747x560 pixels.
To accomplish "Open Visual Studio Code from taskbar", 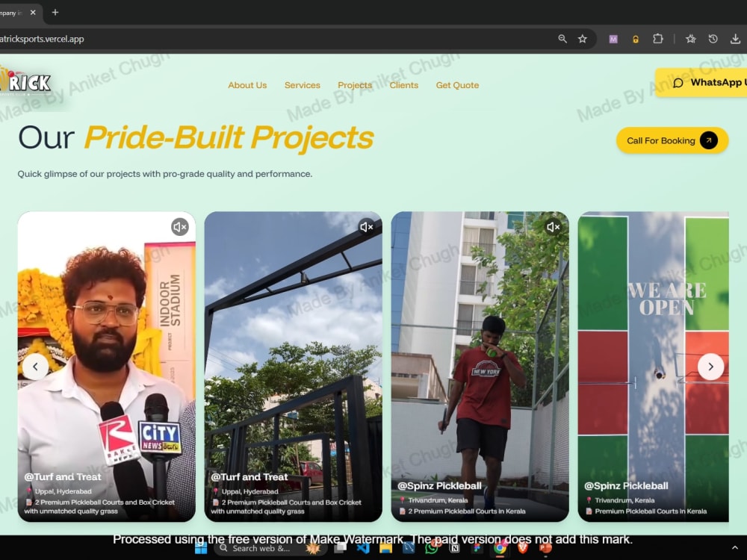I will (x=363, y=548).
